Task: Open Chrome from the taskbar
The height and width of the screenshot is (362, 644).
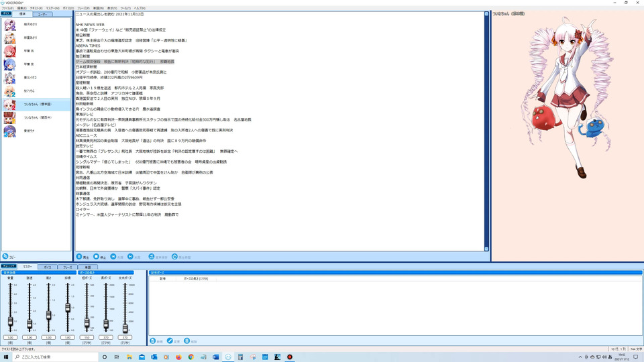Action: [191, 357]
